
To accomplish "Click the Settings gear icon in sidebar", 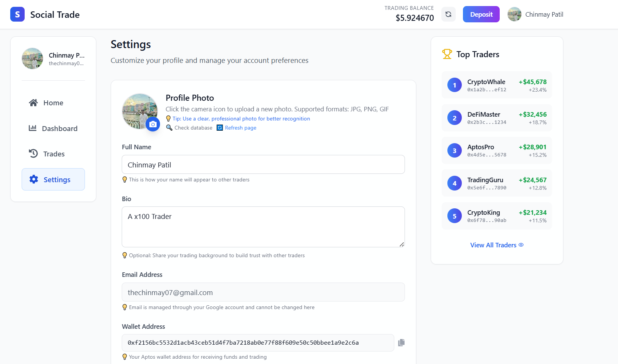I will pyautogui.click(x=34, y=180).
